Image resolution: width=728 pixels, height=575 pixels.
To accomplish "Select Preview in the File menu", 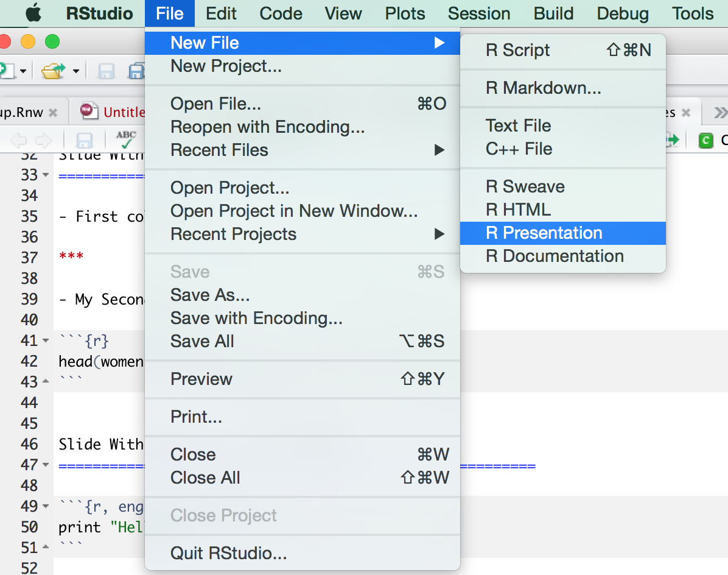I will (x=303, y=379).
